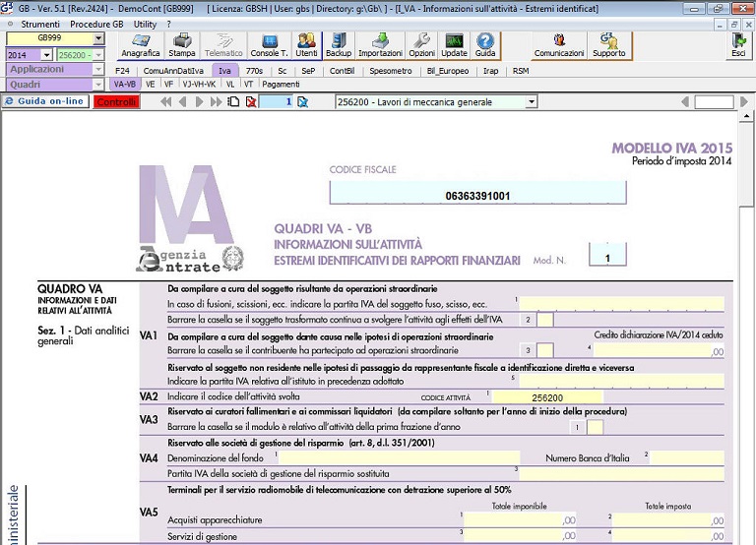The height and width of the screenshot is (545, 756).
Task: Go to last record arrow
Action: click(x=216, y=102)
